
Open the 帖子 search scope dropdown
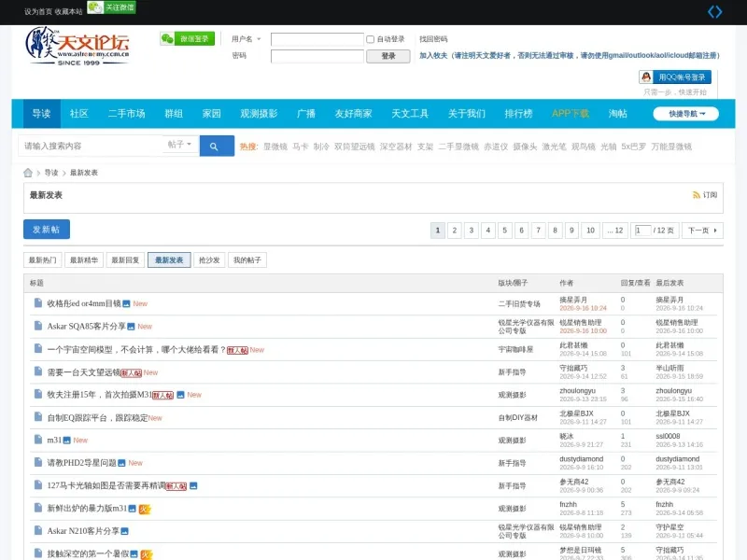(x=180, y=145)
